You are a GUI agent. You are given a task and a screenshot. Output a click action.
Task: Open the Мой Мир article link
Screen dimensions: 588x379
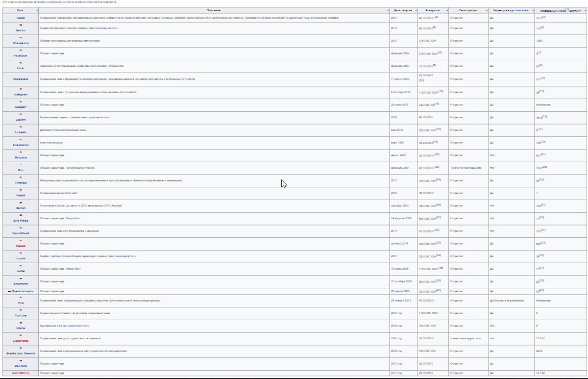point(20,366)
